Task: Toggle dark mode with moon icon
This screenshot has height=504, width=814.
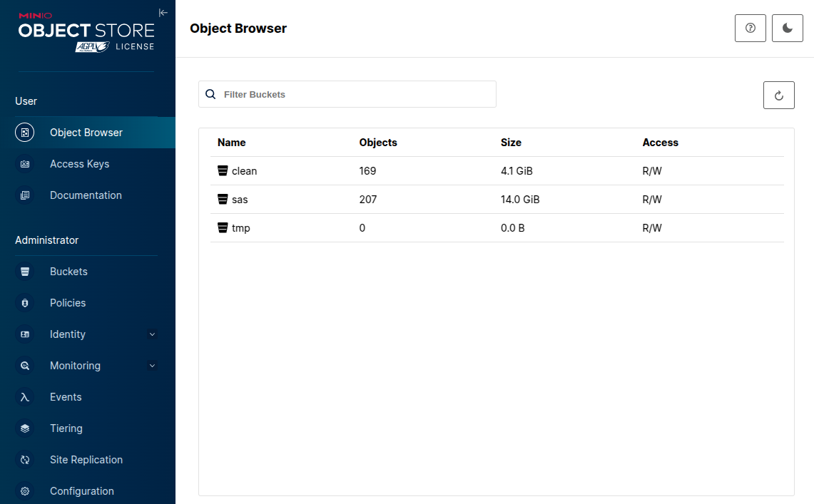Action: (787, 28)
